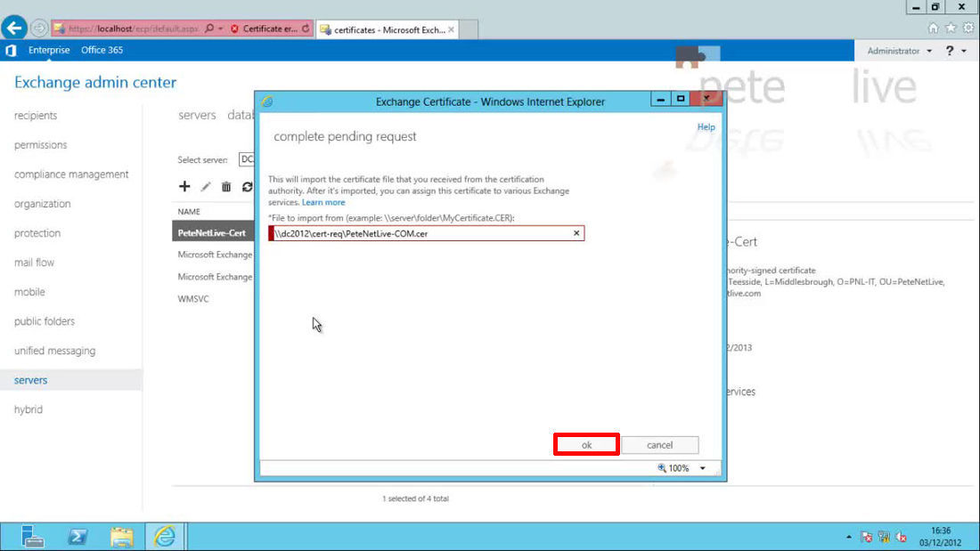The width and height of the screenshot is (980, 551).
Task: Open organization in the left navigation
Action: (x=43, y=204)
